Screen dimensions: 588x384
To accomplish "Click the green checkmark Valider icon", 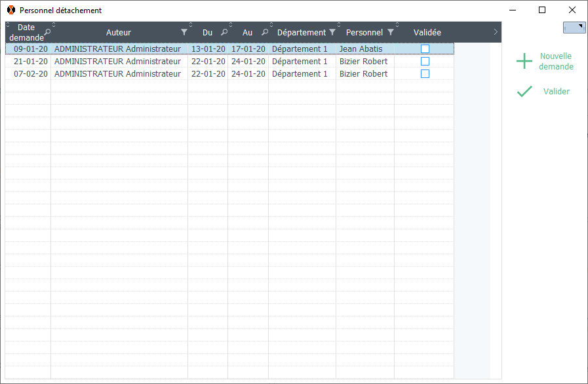I will pyautogui.click(x=524, y=92).
